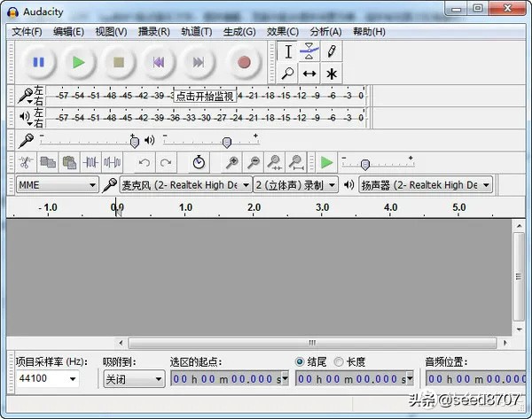This screenshot has width=532, height=419.
Task: Activate the Multi-tool asterisk icon
Action: [332, 74]
